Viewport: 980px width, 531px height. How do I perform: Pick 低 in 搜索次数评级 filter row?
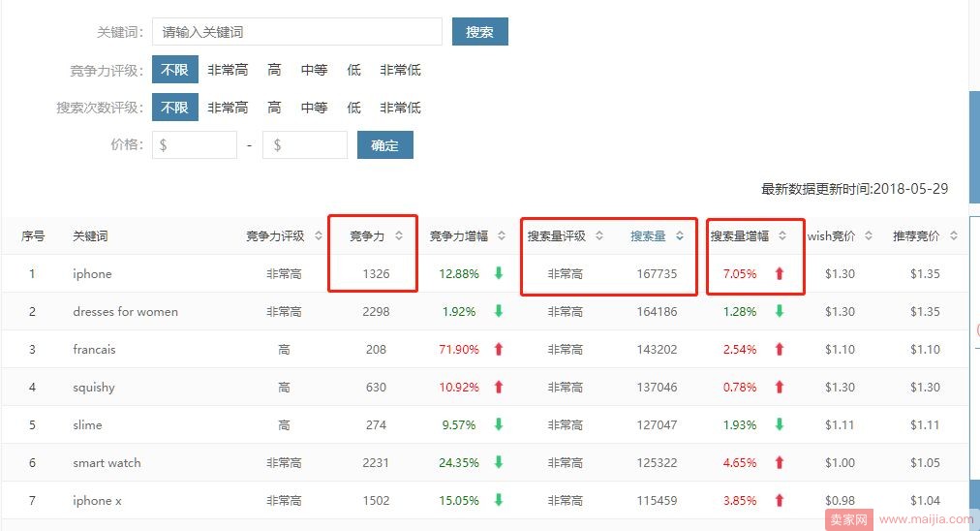pyautogui.click(x=353, y=108)
